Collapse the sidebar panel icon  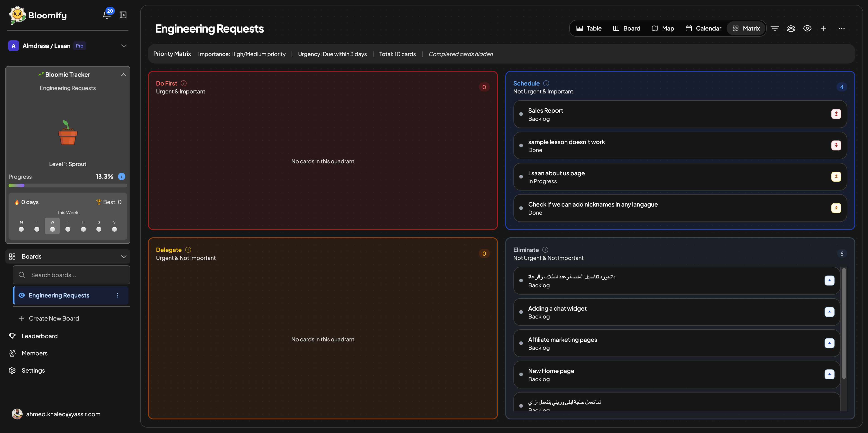tap(123, 15)
